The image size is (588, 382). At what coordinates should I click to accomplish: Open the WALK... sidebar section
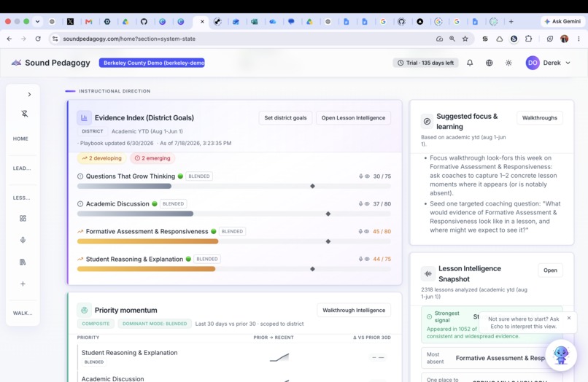tap(23, 313)
